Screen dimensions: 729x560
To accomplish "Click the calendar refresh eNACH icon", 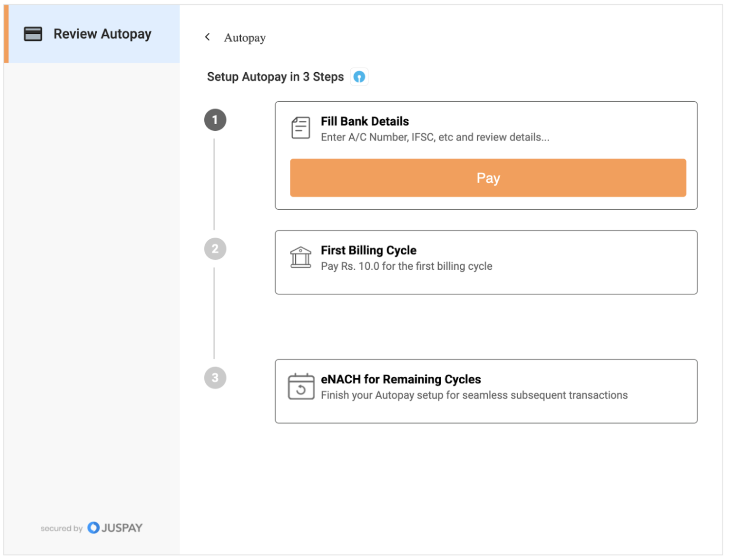I will click(301, 387).
